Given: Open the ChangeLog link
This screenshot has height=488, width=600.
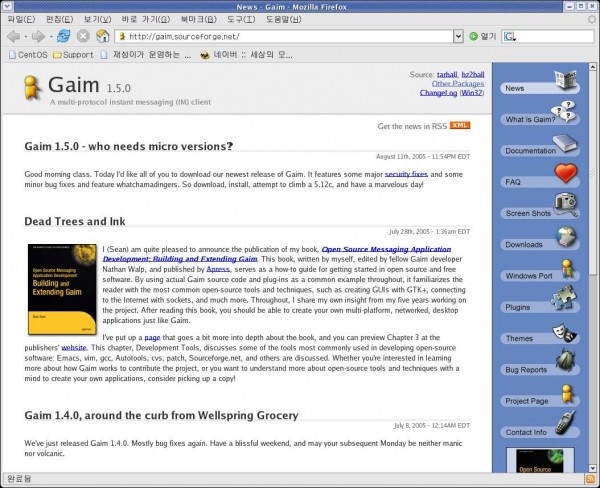Looking at the screenshot, I should (439, 93).
